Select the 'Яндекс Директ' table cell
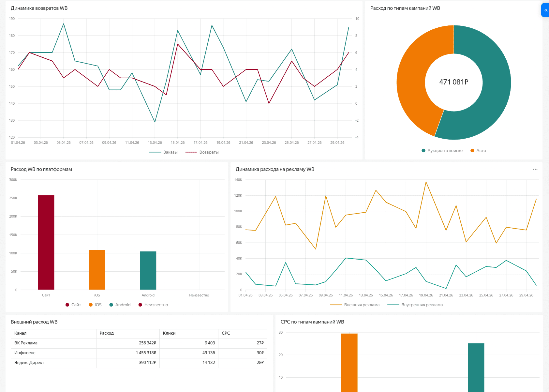549x392 pixels. 53,363
